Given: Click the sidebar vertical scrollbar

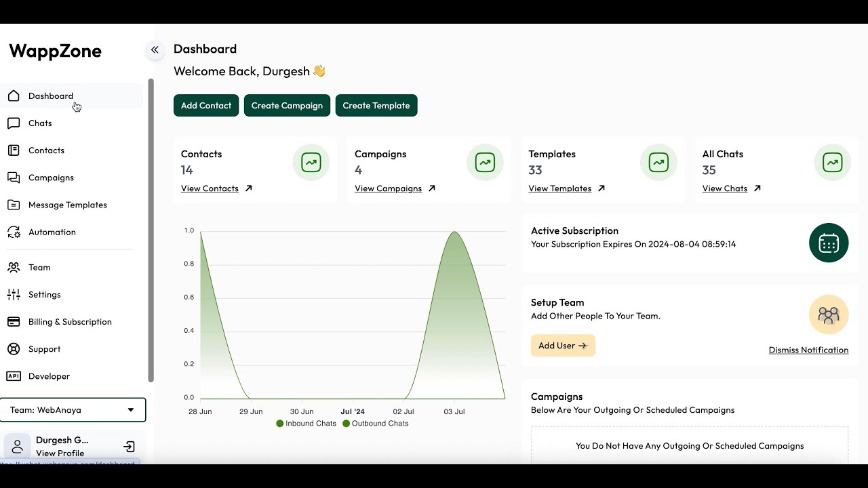Looking at the screenshot, I should point(151,230).
